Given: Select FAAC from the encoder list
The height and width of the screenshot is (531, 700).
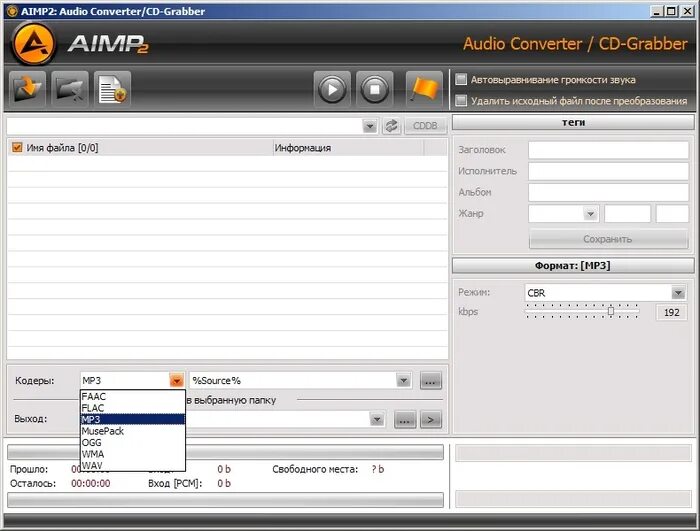Looking at the screenshot, I should (x=133, y=397).
